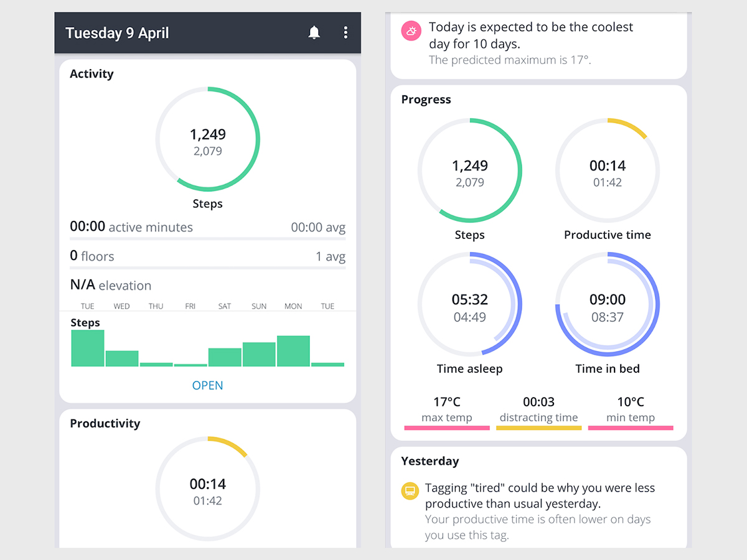Select the TUE day label above the chart
The image size is (747, 560).
(x=87, y=306)
